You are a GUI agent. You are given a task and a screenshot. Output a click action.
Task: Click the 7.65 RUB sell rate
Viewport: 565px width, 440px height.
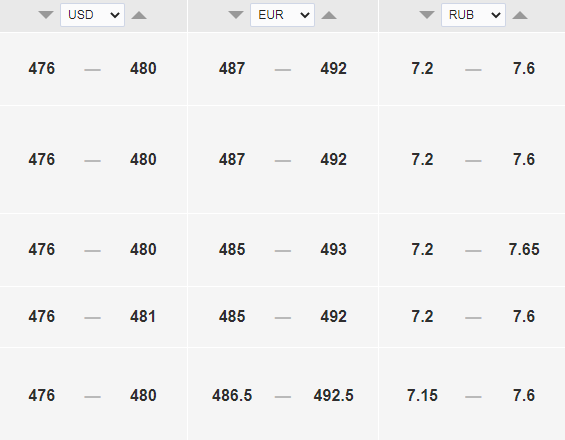[524, 249]
